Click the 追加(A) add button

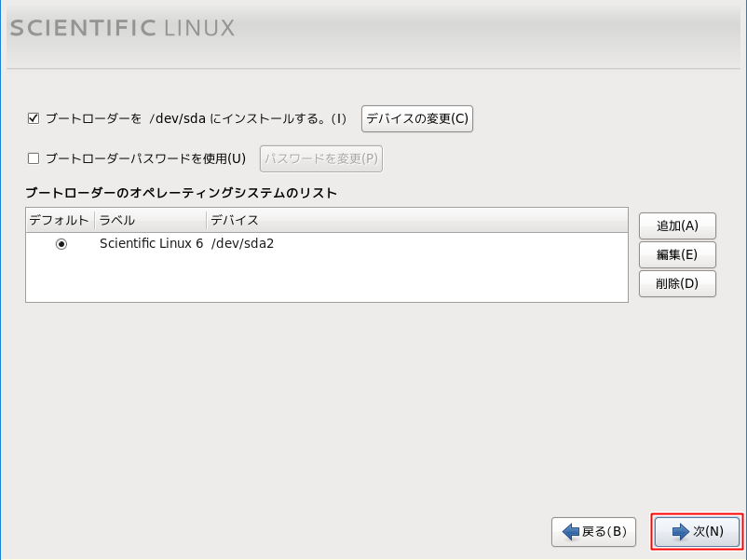(677, 225)
